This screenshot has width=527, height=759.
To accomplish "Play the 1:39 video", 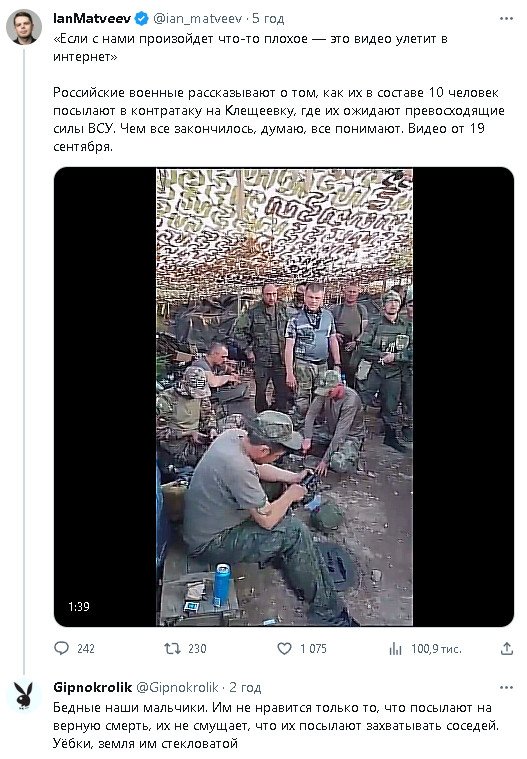I will point(284,397).
